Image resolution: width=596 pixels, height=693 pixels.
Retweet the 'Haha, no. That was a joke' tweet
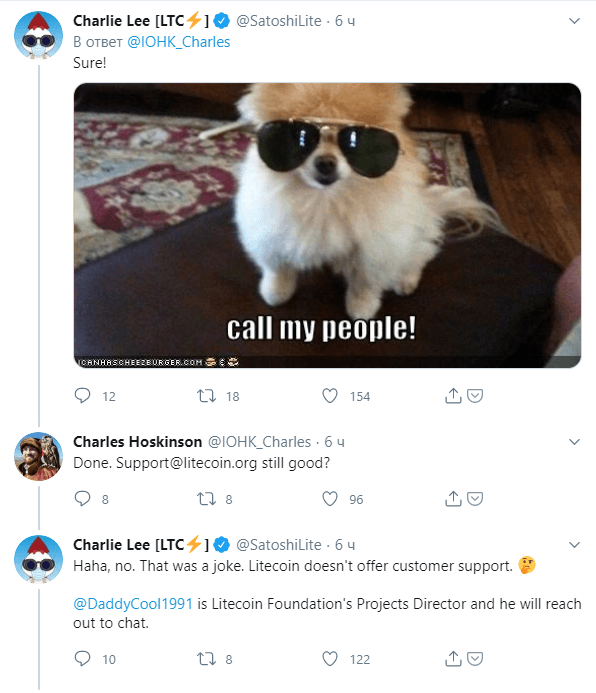point(206,659)
